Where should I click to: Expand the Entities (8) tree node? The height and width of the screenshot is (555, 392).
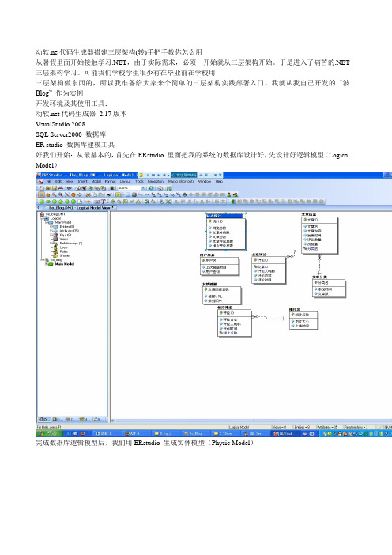coord(51,227)
